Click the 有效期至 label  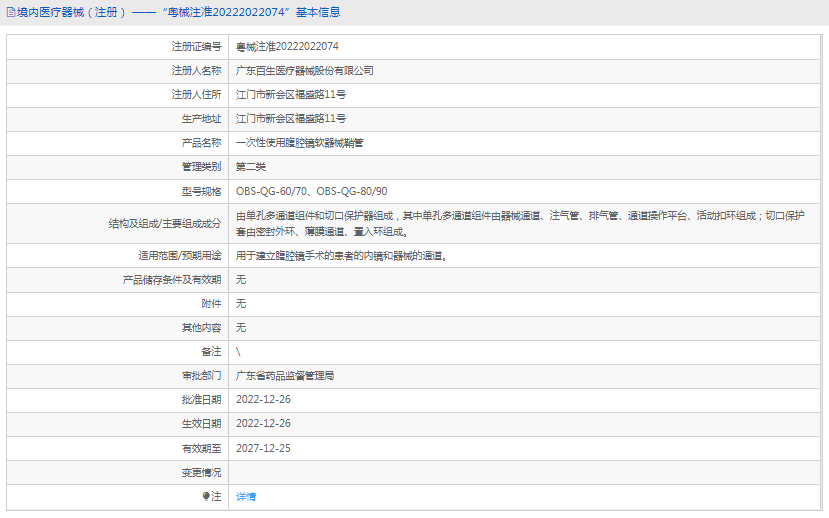201,448
